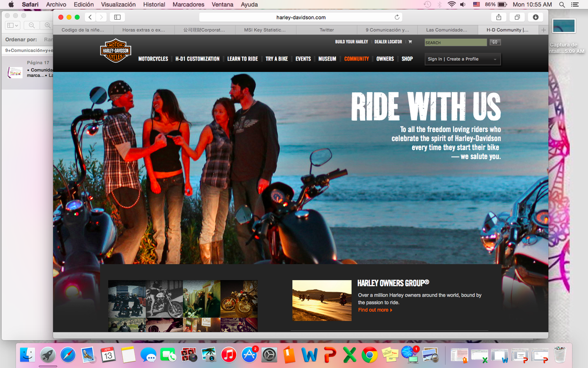Click the Find out more link
The image size is (588, 368).
375,310
